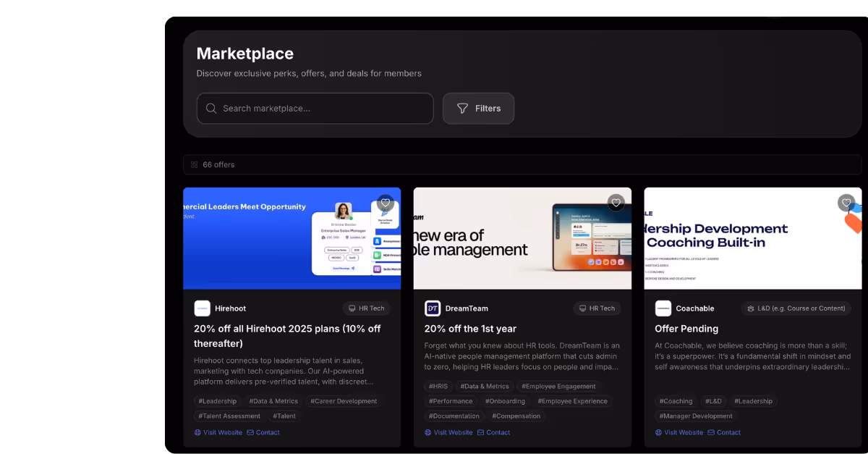
Task: Select the #Talent Assessment tag
Action: click(x=229, y=416)
